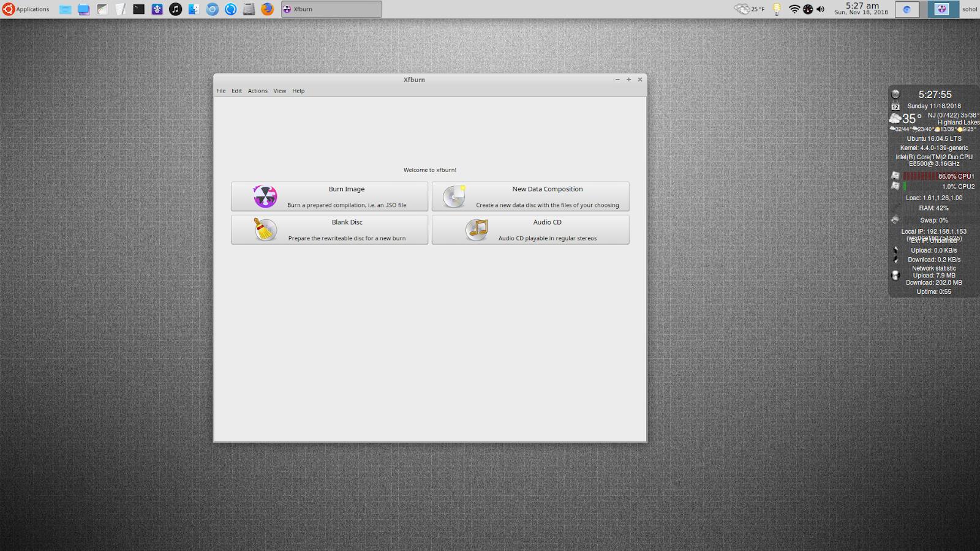Click the Swap: 0% reading
The width and height of the screenshot is (980, 551).
coord(934,220)
